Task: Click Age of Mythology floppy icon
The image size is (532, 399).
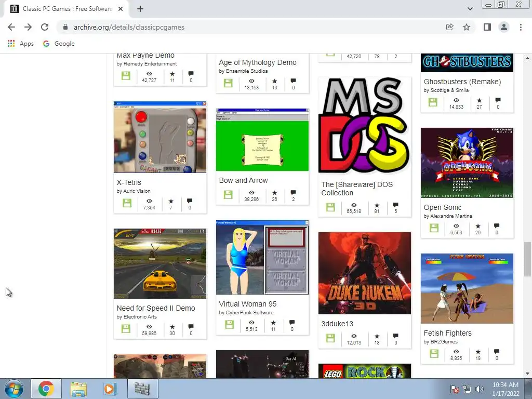Action: pos(228,83)
